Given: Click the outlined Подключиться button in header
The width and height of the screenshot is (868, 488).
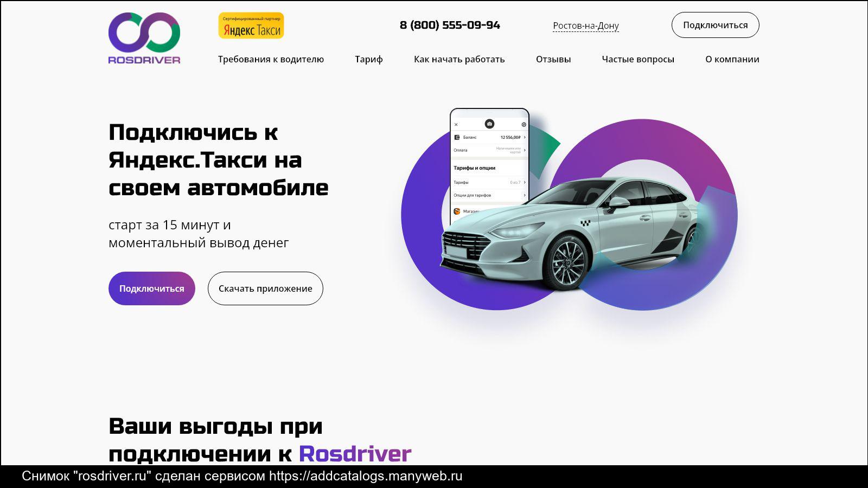Looking at the screenshot, I should pos(715,25).
